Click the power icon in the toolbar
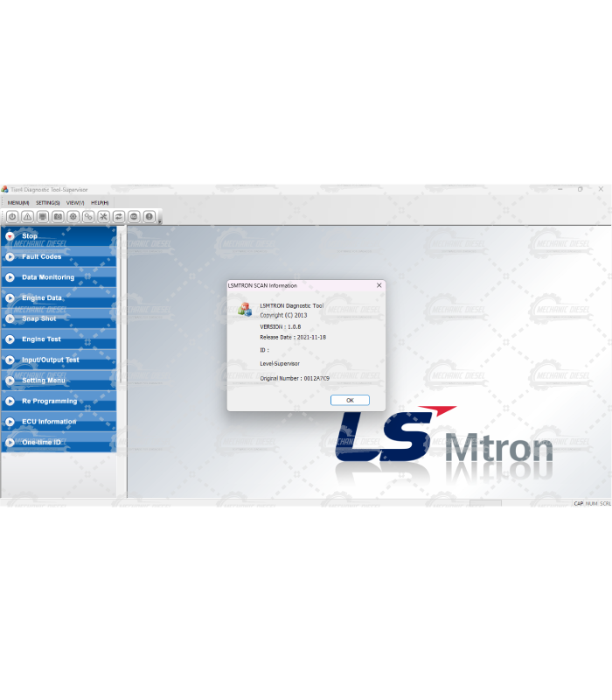 [x=12, y=216]
